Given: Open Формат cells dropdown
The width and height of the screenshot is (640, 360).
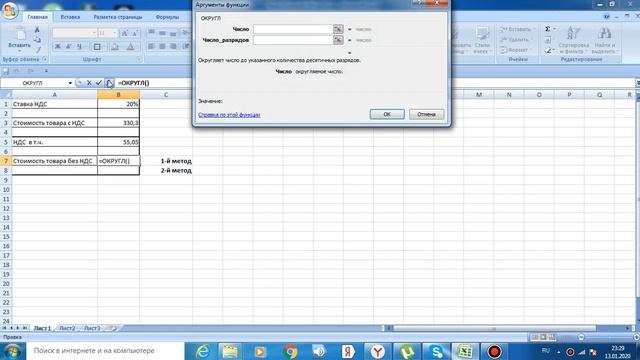Looking at the screenshot, I should point(516,50).
